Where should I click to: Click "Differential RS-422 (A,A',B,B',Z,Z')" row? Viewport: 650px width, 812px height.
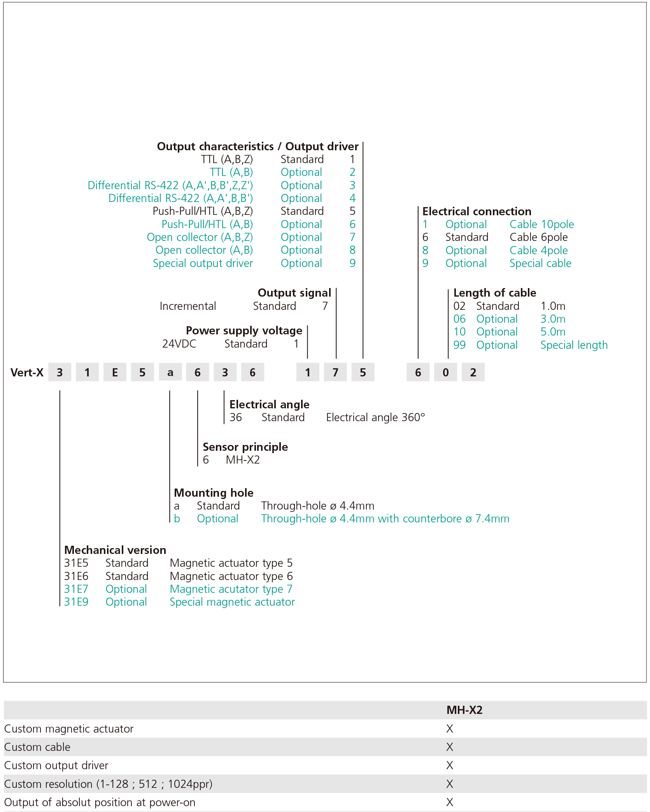pos(222,185)
